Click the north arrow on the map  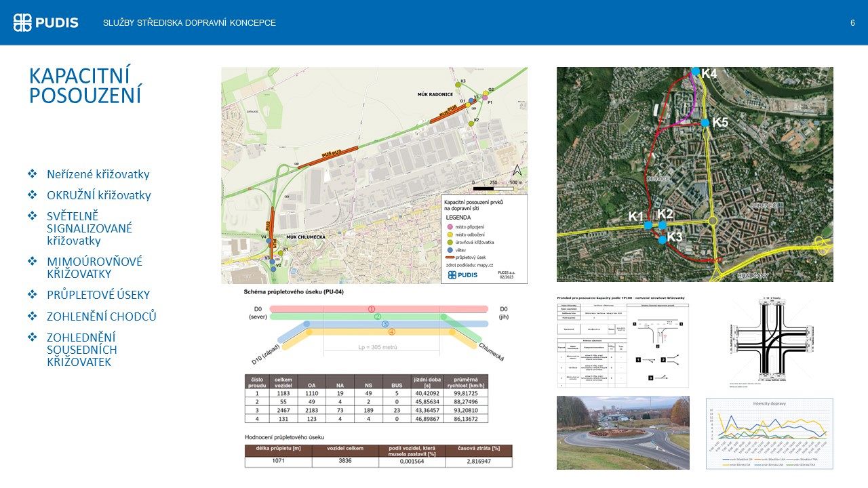click(517, 169)
